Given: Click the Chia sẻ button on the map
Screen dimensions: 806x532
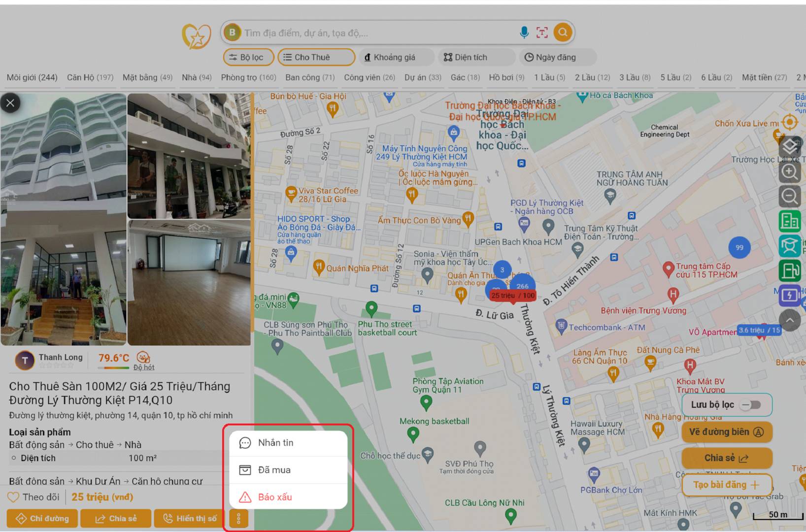Looking at the screenshot, I should pyautogui.click(x=727, y=458).
